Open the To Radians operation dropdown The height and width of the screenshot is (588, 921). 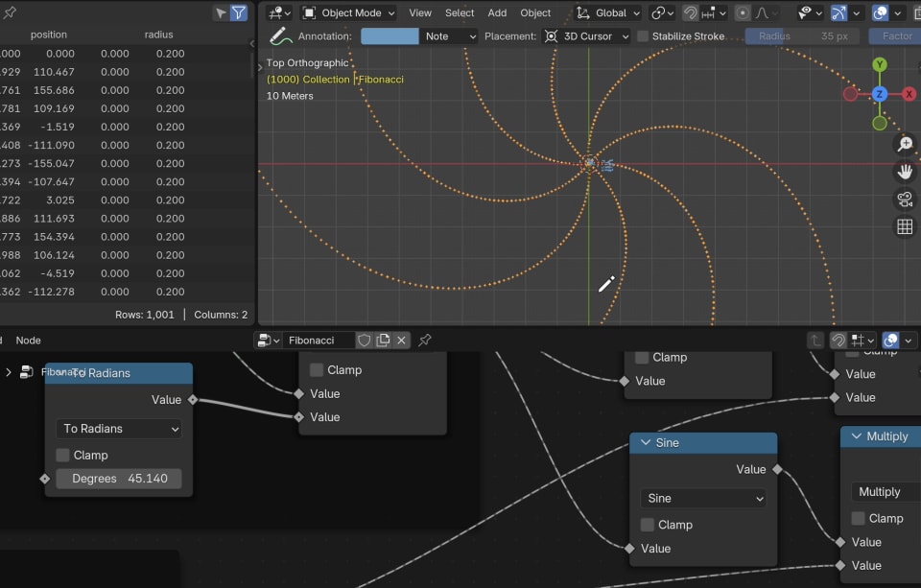click(119, 429)
